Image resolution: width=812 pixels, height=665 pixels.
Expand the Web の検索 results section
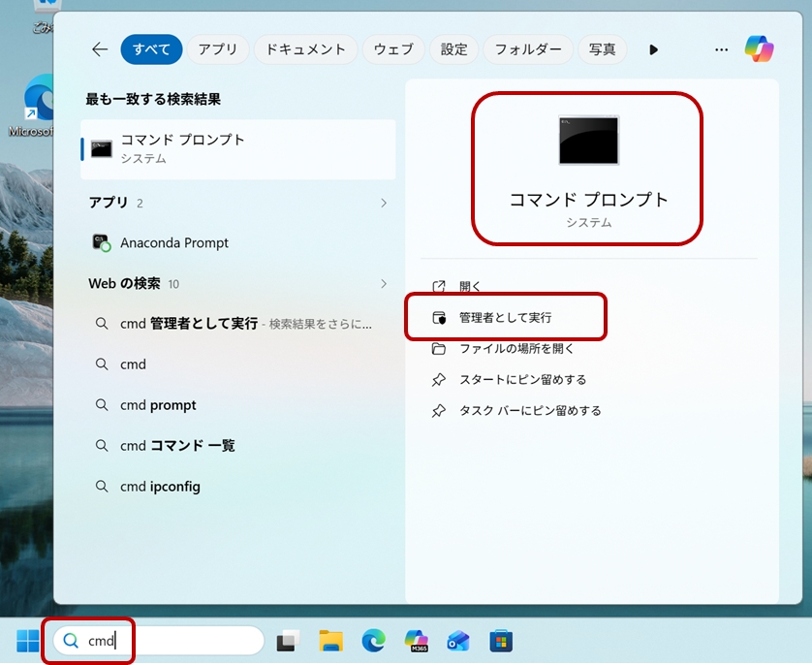point(384,284)
